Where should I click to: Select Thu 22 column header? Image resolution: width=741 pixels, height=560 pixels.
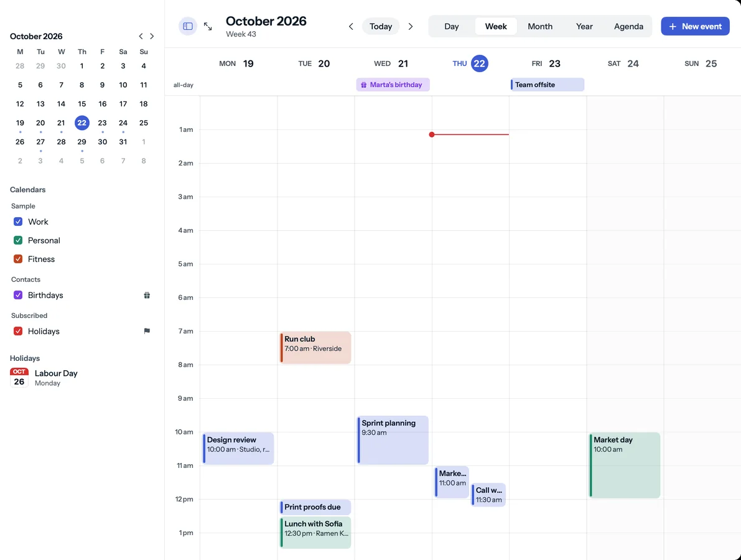(470, 63)
